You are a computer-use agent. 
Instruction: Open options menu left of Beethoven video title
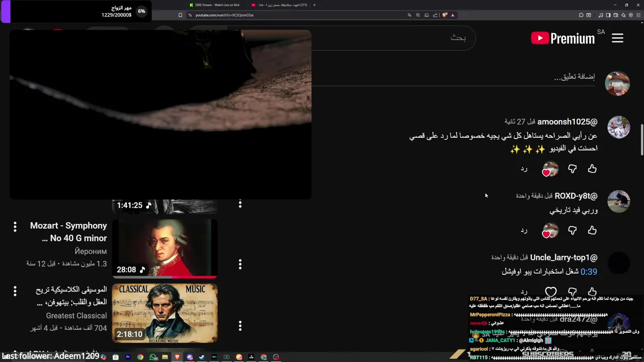(x=15, y=291)
